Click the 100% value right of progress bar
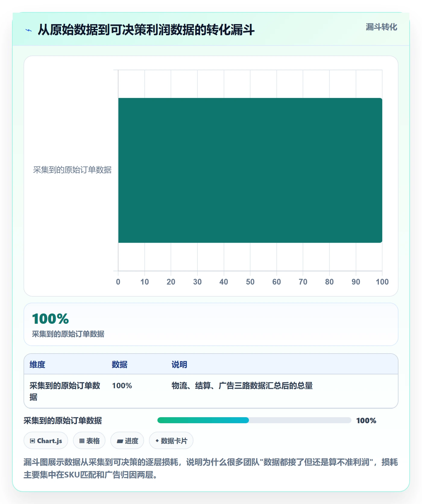 (366, 421)
